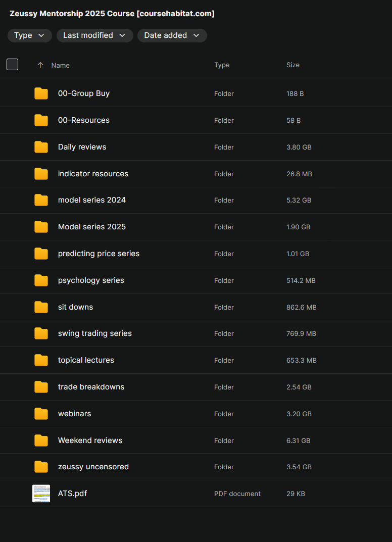The height and width of the screenshot is (542, 392).
Task: Click the zeussy uncensored folder icon
Action: 41,467
